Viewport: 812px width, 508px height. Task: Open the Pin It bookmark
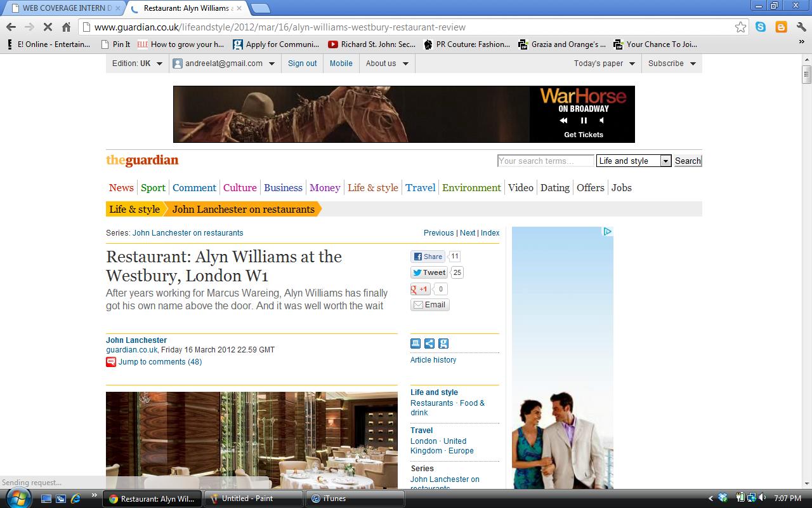[115, 44]
